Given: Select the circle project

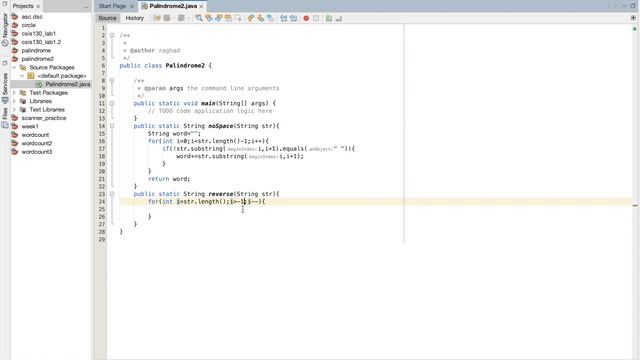Looking at the screenshot, I should coord(29,25).
